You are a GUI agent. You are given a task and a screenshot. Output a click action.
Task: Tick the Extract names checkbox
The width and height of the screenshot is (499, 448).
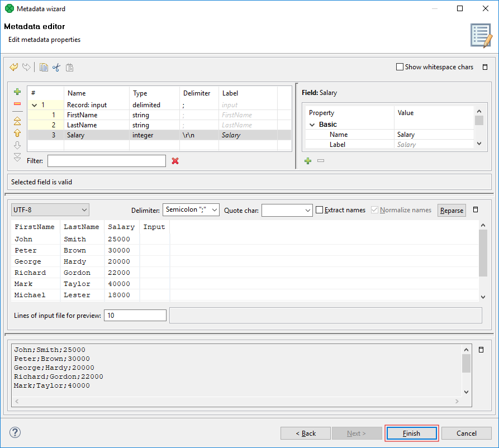point(320,210)
